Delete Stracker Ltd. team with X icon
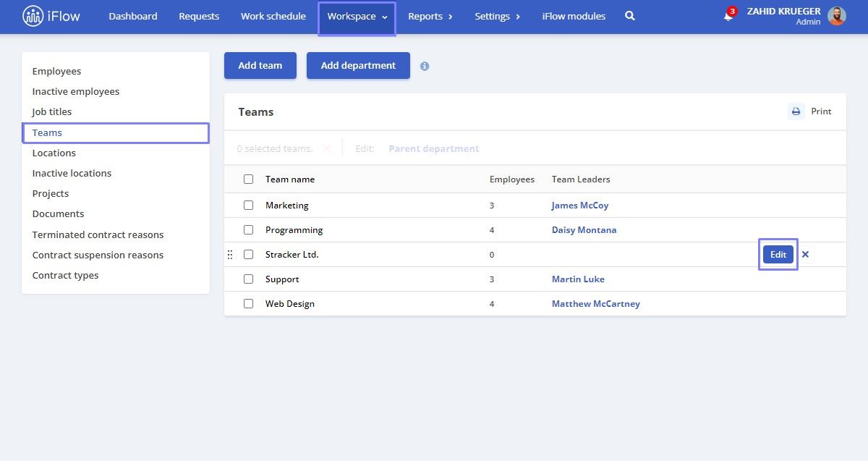868x461 pixels. pos(805,255)
